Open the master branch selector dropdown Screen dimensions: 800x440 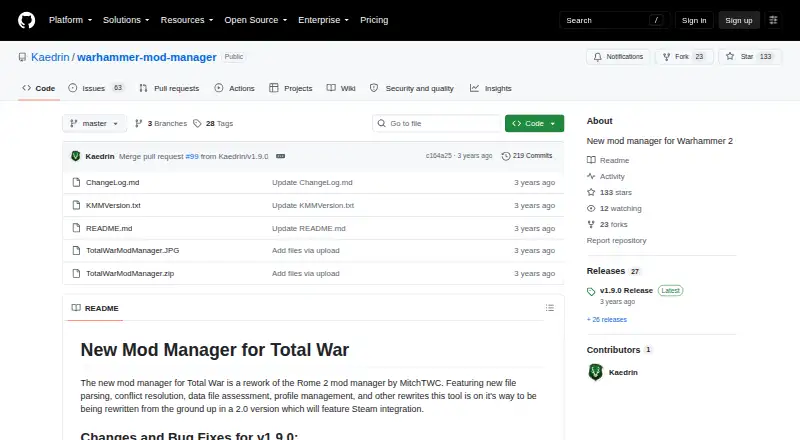[x=94, y=124]
